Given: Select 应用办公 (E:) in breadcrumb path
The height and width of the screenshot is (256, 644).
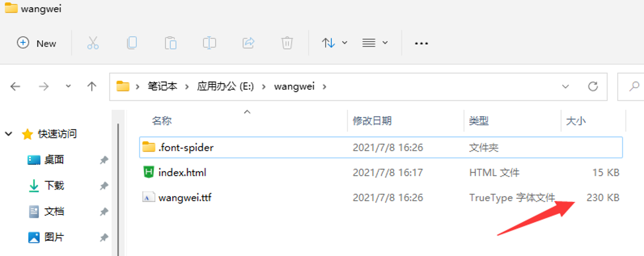Looking at the screenshot, I should [225, 86].
